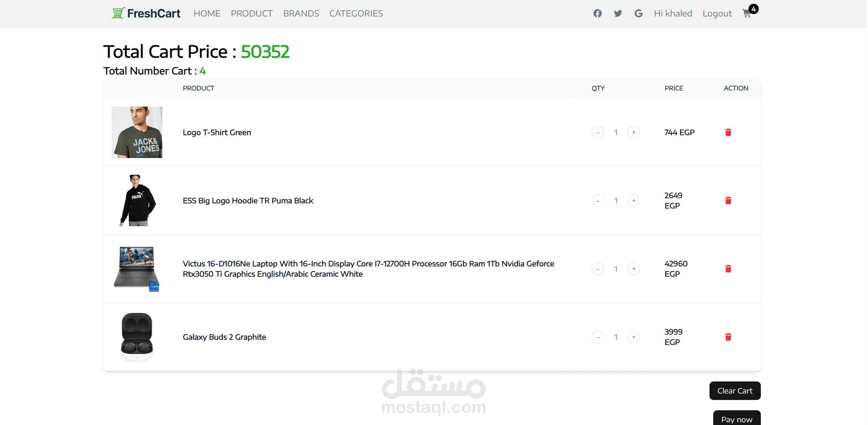Image resolution: width=868 pixels, height=425 pixels.
Task: Click the Victus 16-D1016Ne Laptop description
Action: coord(368,269)
